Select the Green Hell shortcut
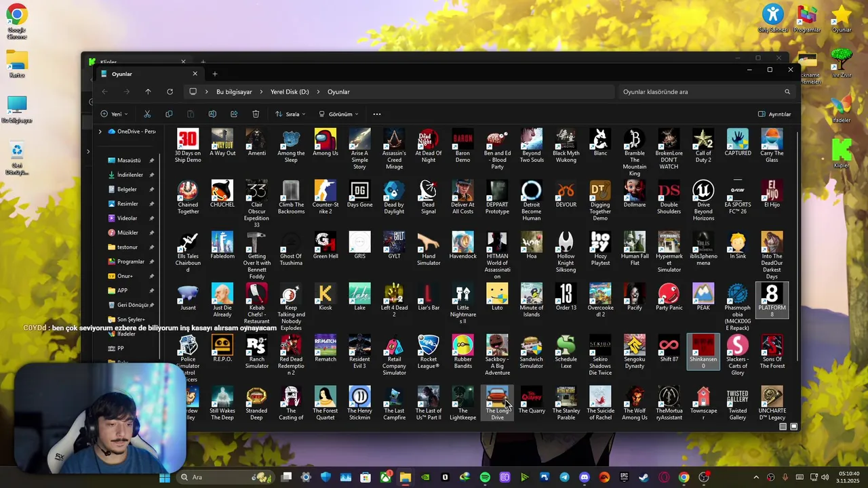The height and width of the screenshot is (488, 868). (x=325, y=246)
